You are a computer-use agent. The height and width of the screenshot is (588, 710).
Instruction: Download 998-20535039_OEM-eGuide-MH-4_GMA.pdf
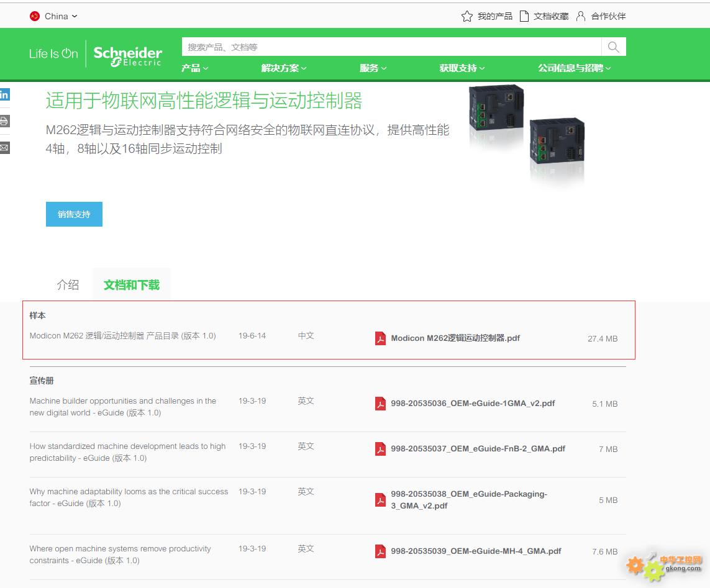[x=476, y=551]
